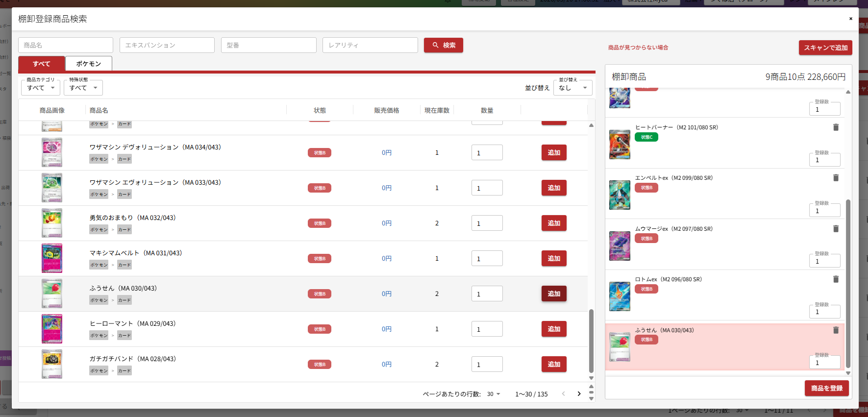Expand the 特殊状態 filter dropdown
This screenshot has height=417, width=868.
tap(83, 88)
